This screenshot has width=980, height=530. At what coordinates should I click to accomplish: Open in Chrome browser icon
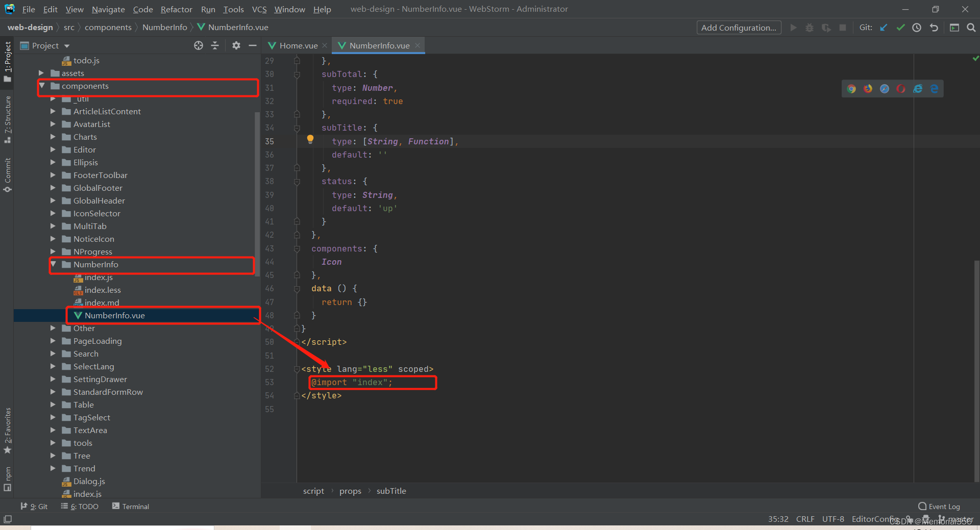click(851, 89)
